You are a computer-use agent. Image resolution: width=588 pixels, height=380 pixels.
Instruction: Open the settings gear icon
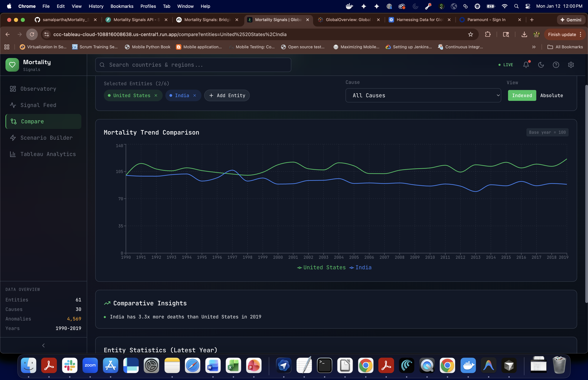[x=571, y=65]
